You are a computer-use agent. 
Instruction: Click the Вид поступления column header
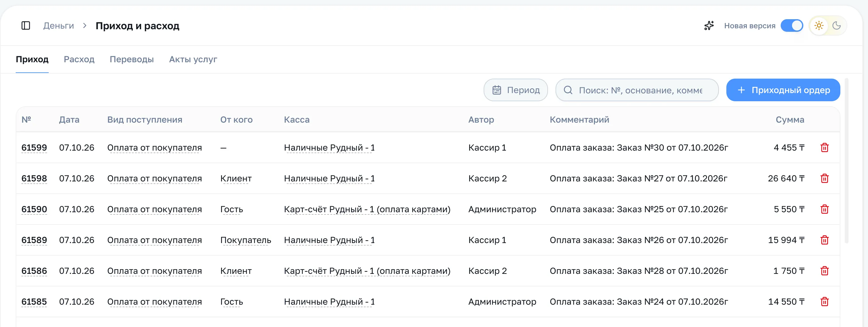point(144,119)
